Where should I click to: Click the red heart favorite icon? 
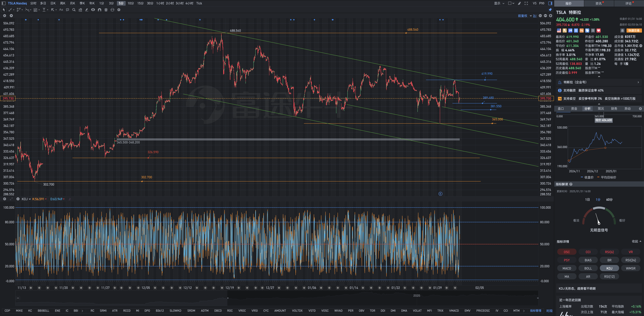tap(598, 30)
